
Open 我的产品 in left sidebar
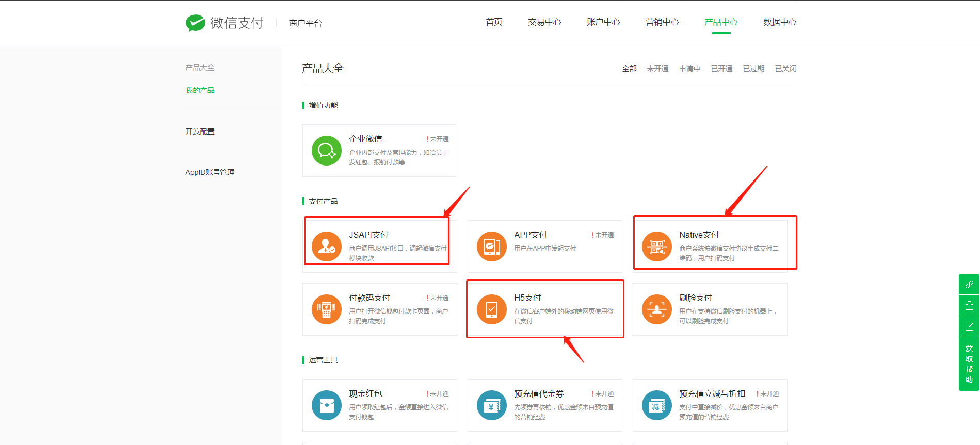[200, 90]
